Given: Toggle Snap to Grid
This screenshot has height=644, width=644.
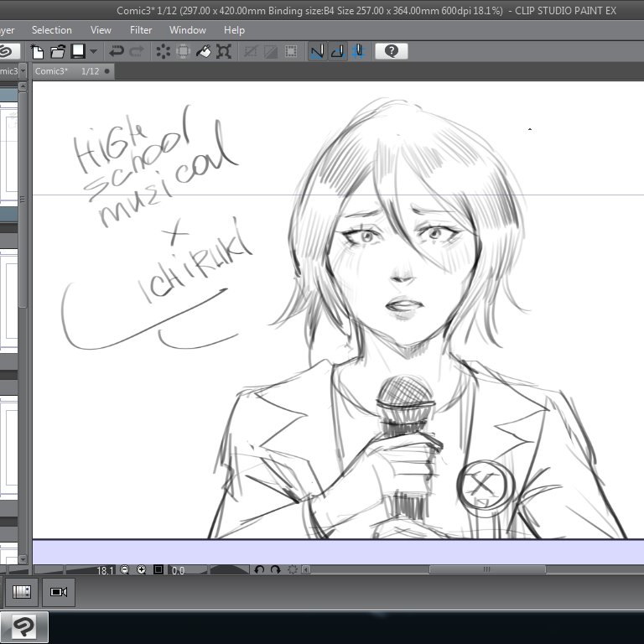Looking at the screenshot, I should pyautogui.click(x=358, y=52).
